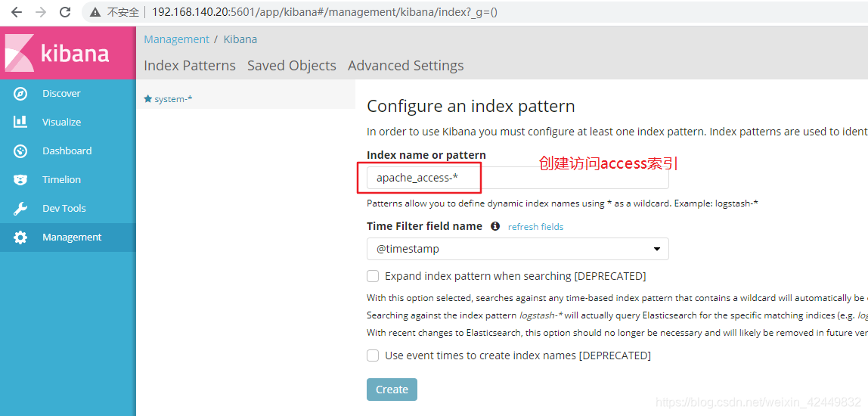Click the refresh fields link

[x=536, y=227]
